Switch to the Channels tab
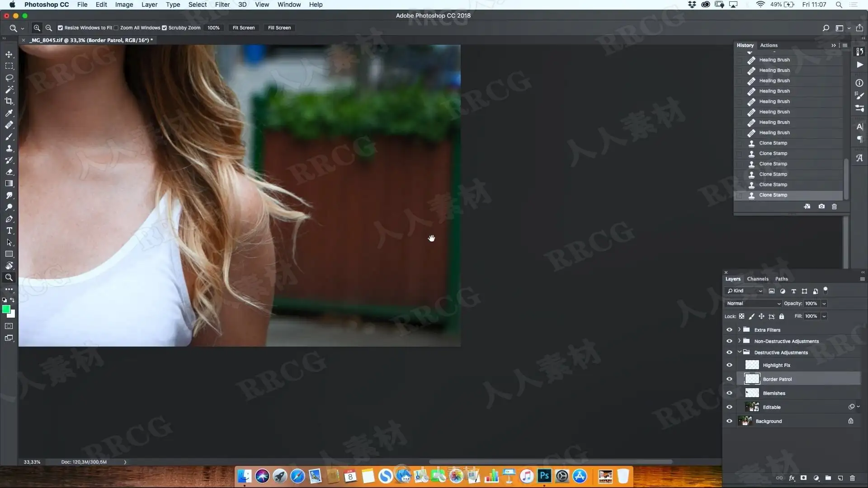 757,279
